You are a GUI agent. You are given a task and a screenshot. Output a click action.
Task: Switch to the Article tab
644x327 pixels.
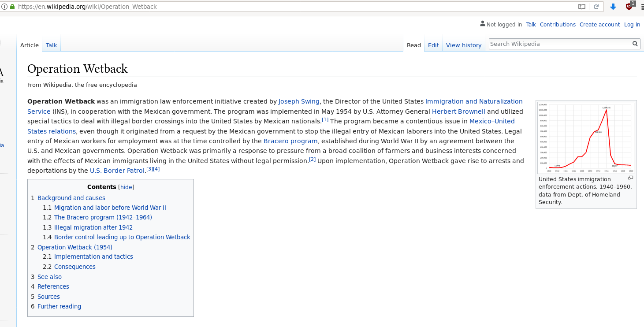[30, 45]
